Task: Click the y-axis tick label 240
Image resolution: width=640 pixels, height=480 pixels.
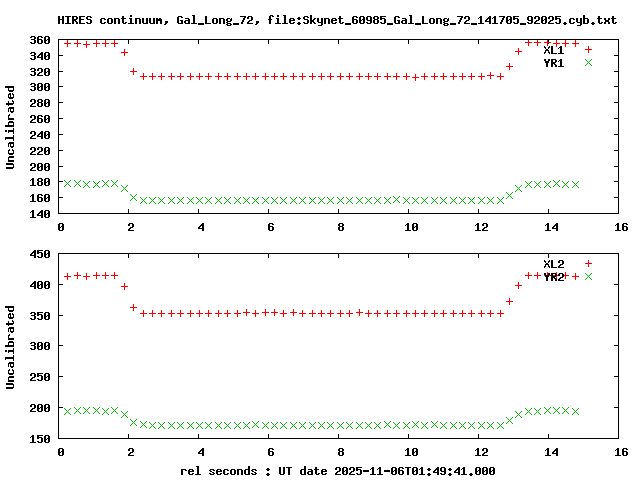Action: (40, 135)
